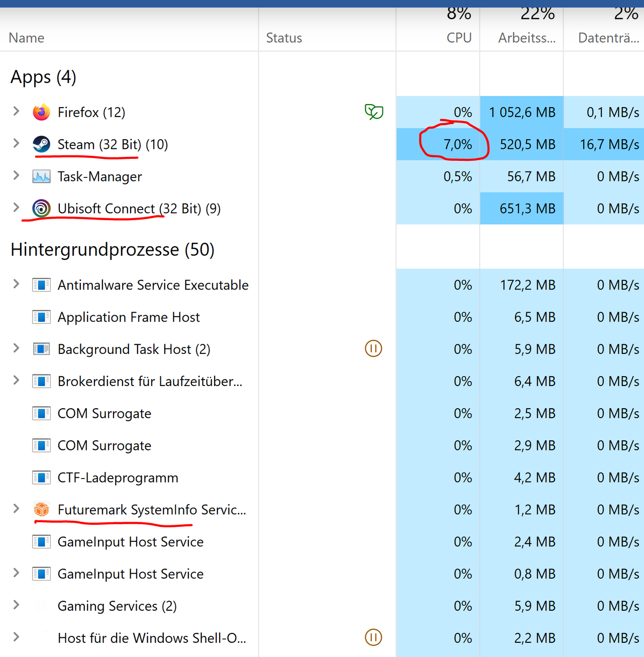Select the Gaming Services (2) row
Image resolution: width=644 pixels, height=657 pixels.
[117, 606]
